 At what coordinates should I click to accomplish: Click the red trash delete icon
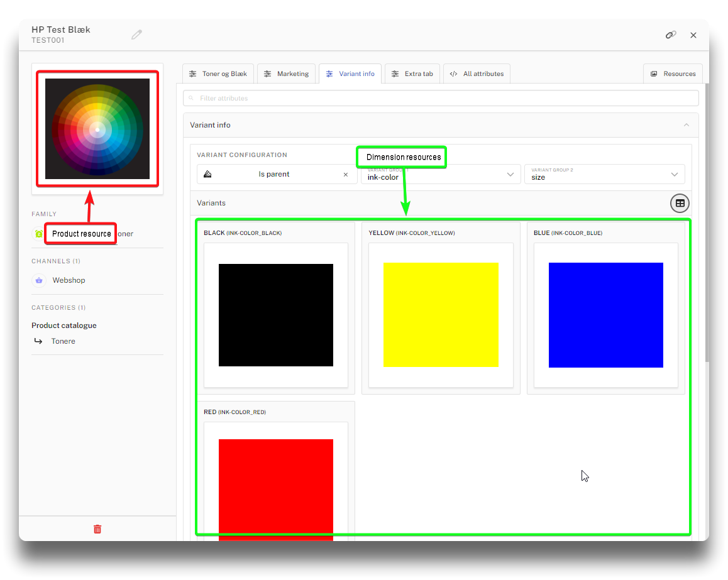97,529
